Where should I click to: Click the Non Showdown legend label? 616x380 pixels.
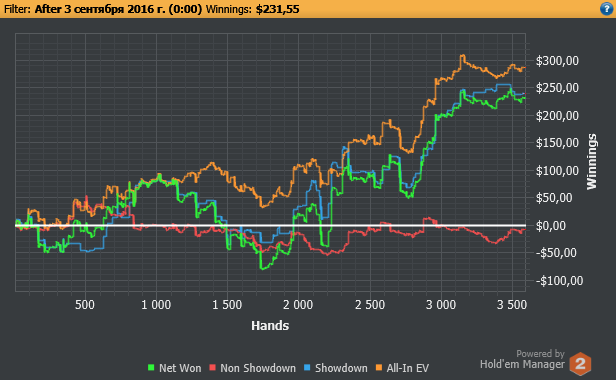pyautogui.click(x=258, y=368)
